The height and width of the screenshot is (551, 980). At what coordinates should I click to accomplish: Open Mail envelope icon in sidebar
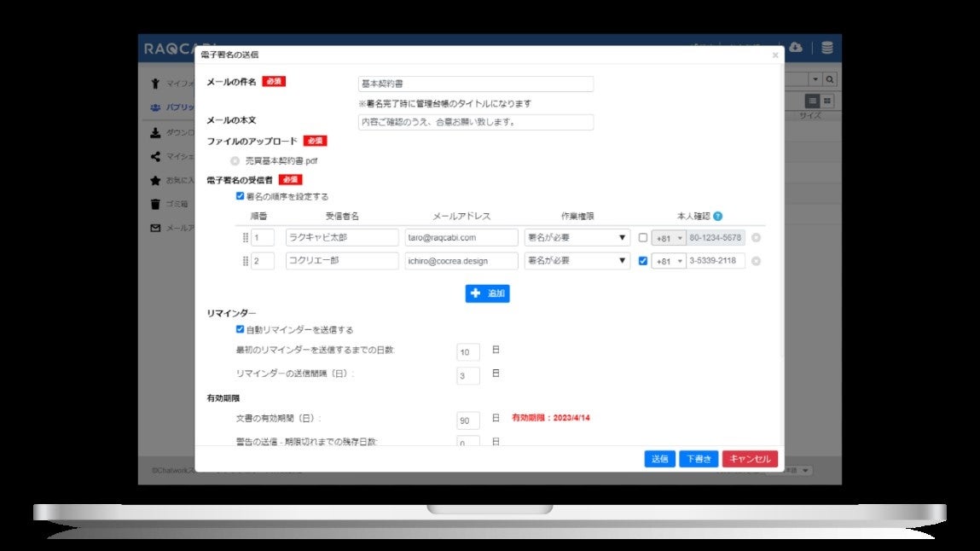pyautogui.click(x=155, y=228)
